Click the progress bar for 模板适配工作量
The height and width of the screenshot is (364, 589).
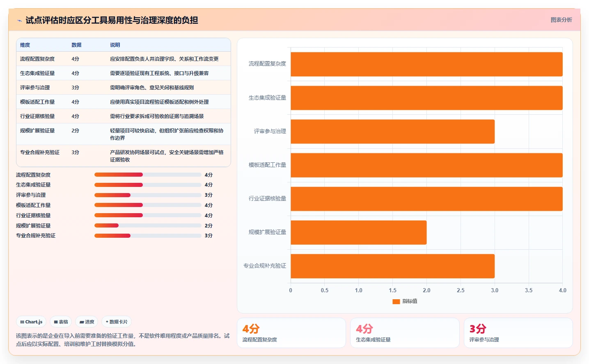point(148,205)
